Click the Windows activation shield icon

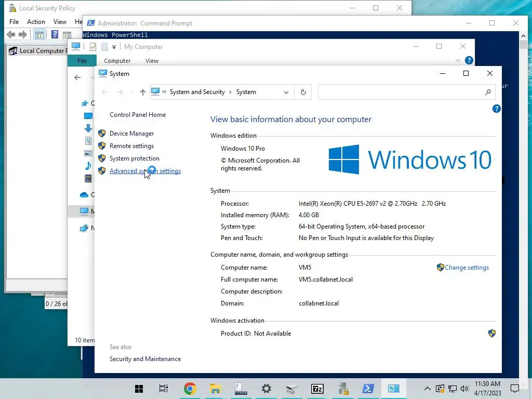[491, 333]
